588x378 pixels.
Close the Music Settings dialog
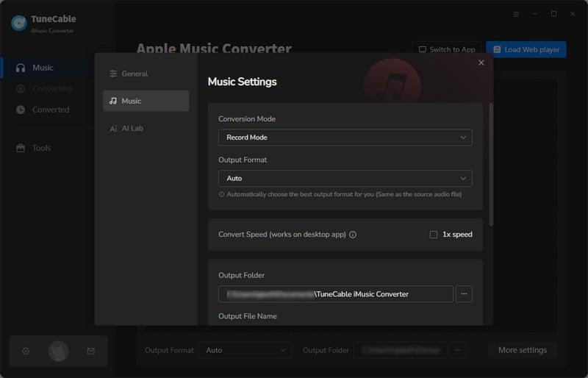click(x=481, y=63)
